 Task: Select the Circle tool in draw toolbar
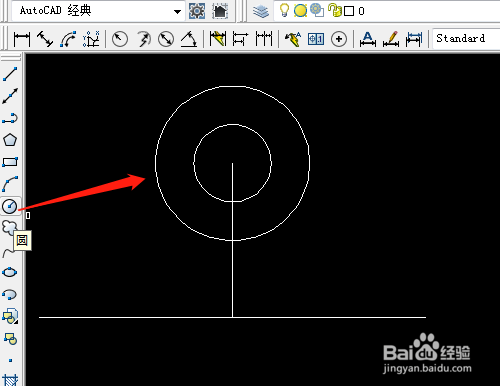(10, 206)
